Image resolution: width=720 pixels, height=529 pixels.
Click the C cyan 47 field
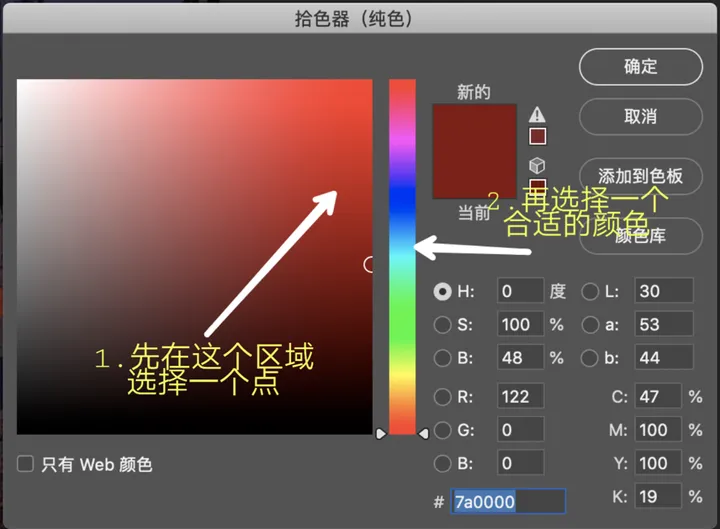click(658, 396)
